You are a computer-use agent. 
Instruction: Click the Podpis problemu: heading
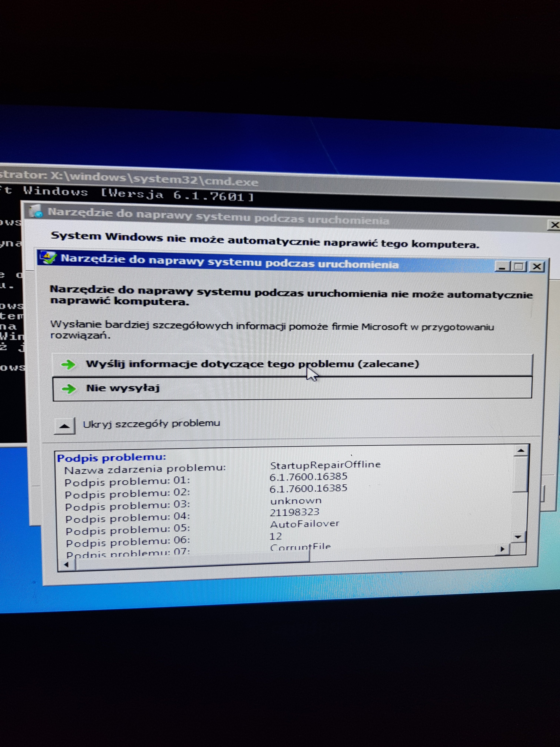[x=111, y=458]
